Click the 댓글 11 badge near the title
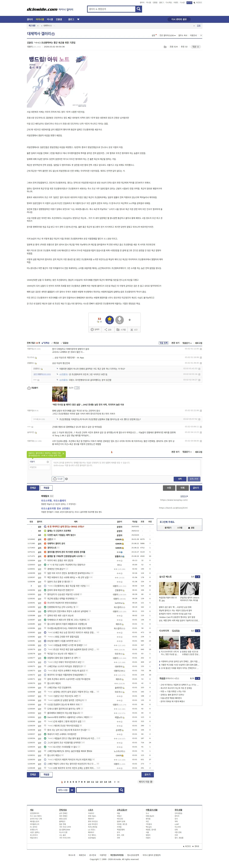 pyautogui.click(x=196, y=47)
